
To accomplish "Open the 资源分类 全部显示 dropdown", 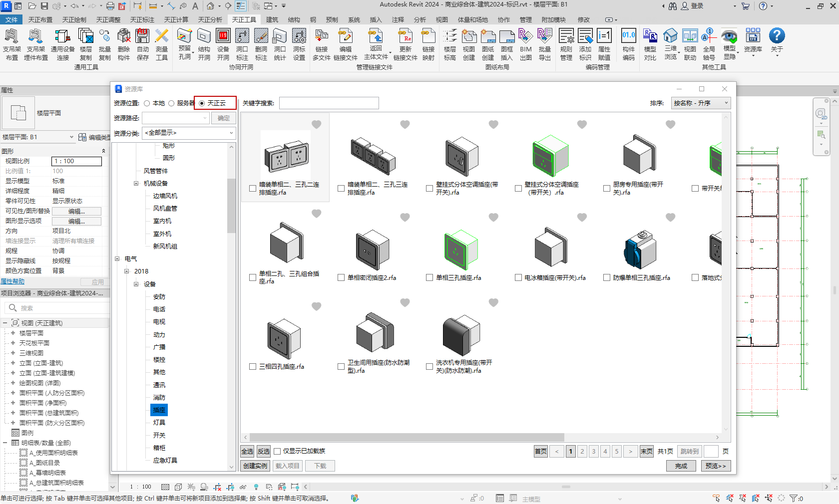I will 189,133.
